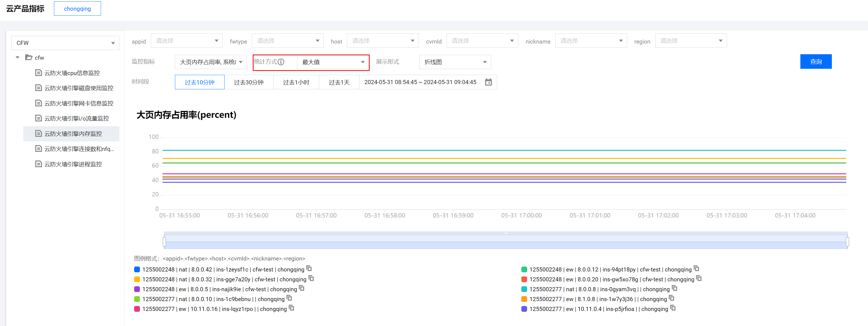Toggle blue legend series 8.0.0.42
Image resolution: width=868 pixels, height=326 pixels.
(137, 269)
